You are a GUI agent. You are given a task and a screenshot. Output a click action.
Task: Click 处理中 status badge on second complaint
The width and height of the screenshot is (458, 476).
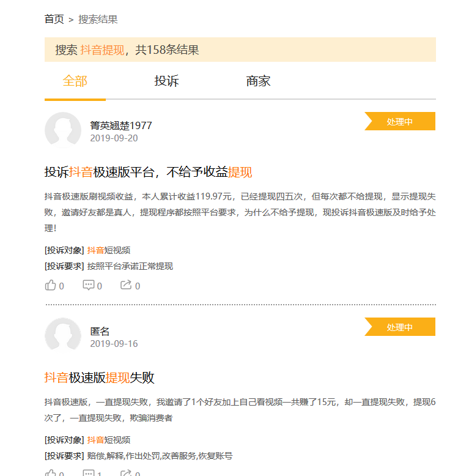click(x=400, y=327)
